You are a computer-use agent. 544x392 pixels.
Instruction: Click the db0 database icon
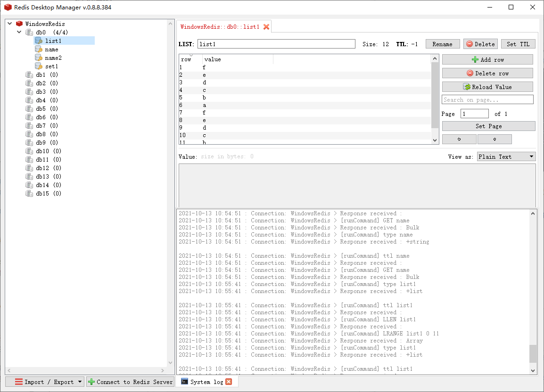click(x=29, y=32)
